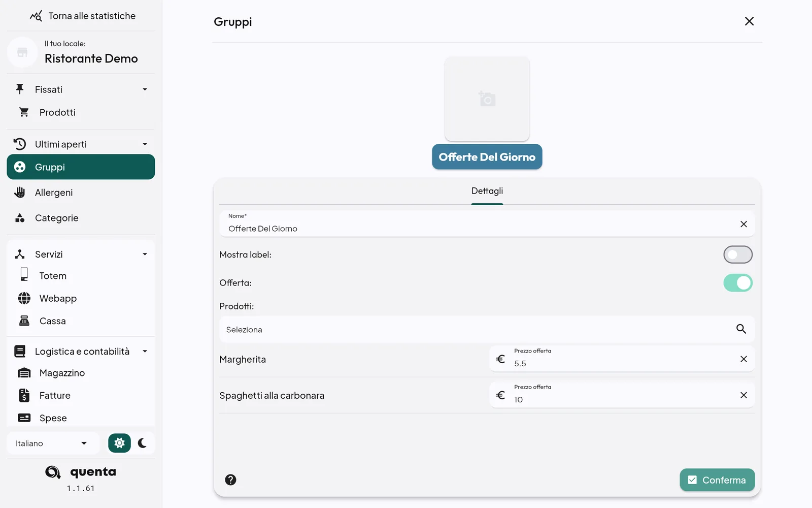Open the Categorie section
812x508 pixels.
[x=81, y=218]
